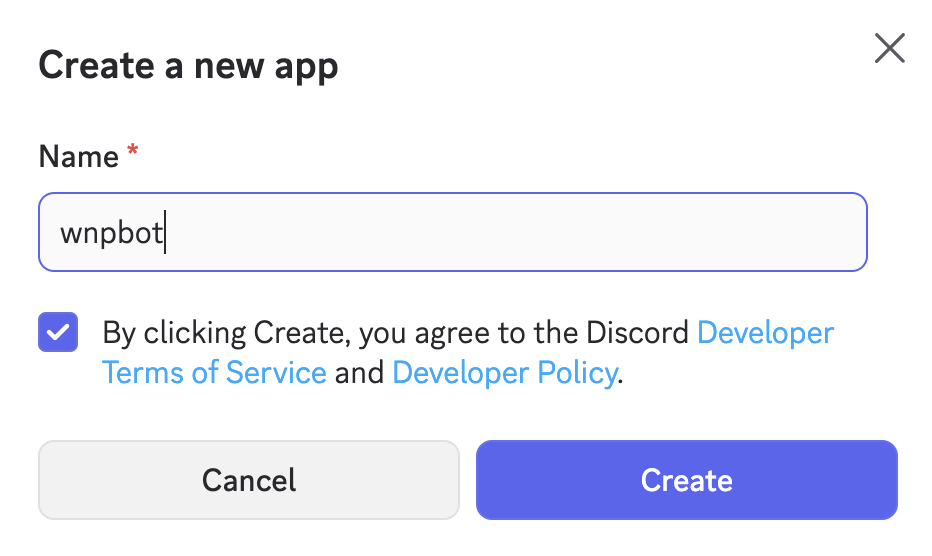932x556 pixels.
Task: Toggle the checkmark beside 'By clicking Create'
Action: [58, 332]
